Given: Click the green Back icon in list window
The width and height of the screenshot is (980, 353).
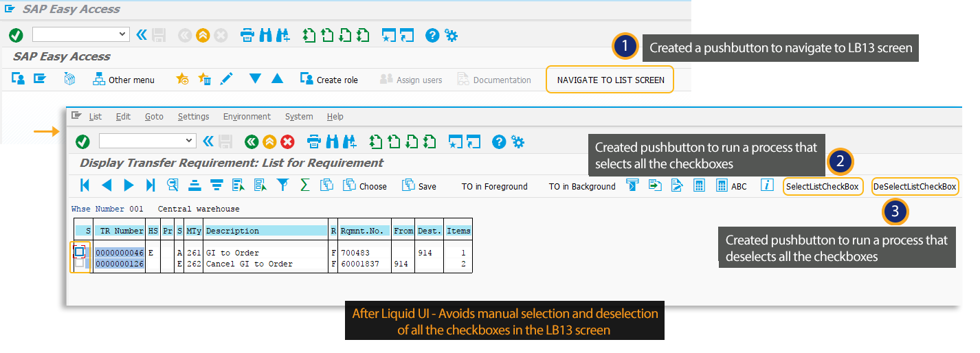Looking at the screenshot, I should [x=252, y=141].
